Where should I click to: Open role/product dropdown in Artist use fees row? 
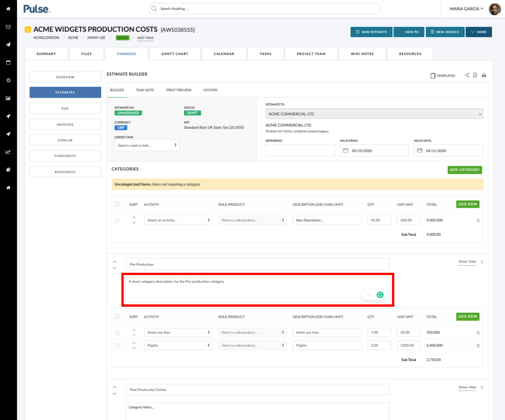point(252,332)
